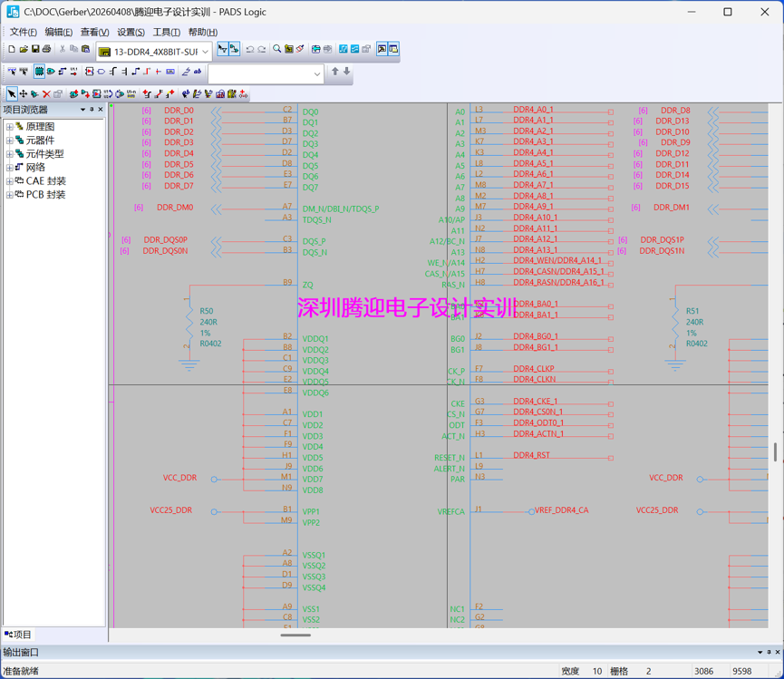Image resolution: width=784 pixels, height=679 pixels.
Task: Activate the Zoom magnifier tool
Action: pyautogui.click(x=276, y=49)
